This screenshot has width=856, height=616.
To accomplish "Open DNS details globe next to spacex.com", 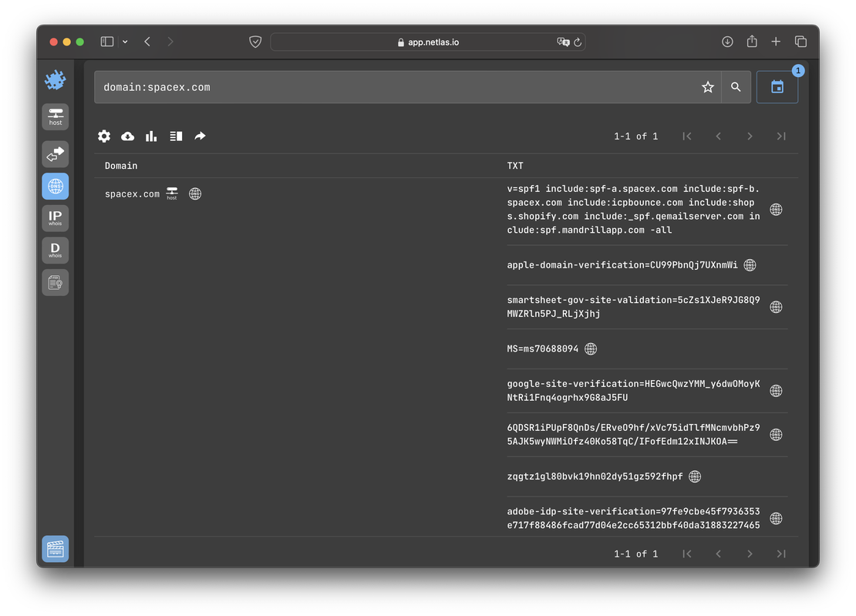I will click(195, 194).
